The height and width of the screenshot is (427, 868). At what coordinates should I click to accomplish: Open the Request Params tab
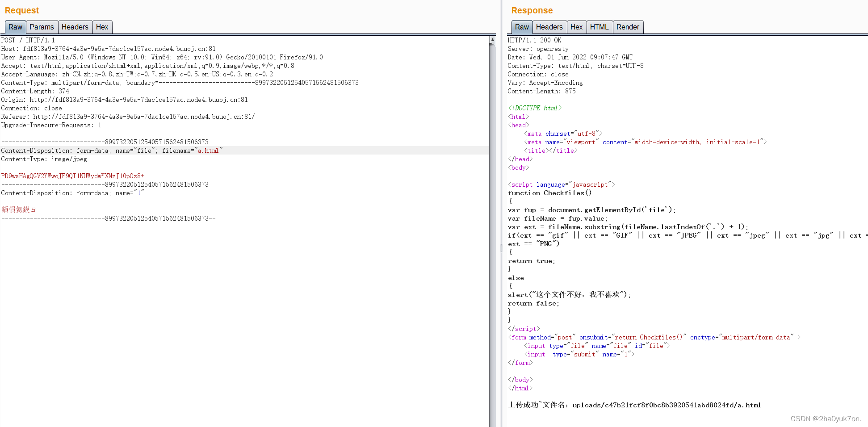pyautogui.click(x=42, y=27)
